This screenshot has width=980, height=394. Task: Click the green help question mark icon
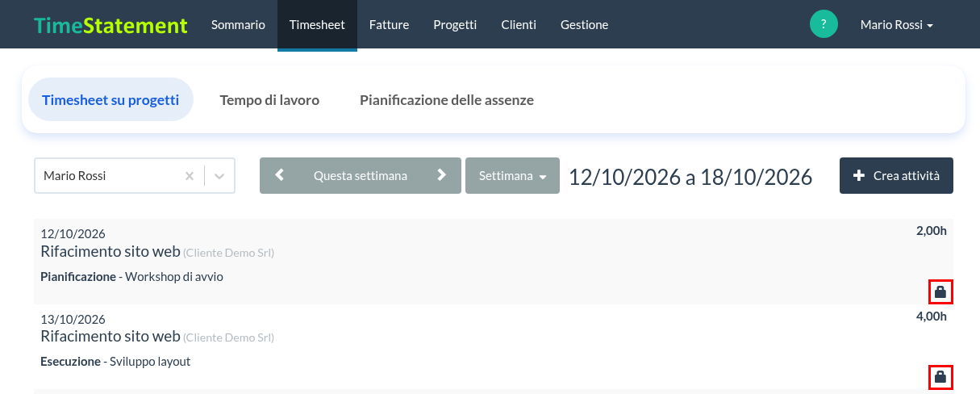(x=824, y=24)
